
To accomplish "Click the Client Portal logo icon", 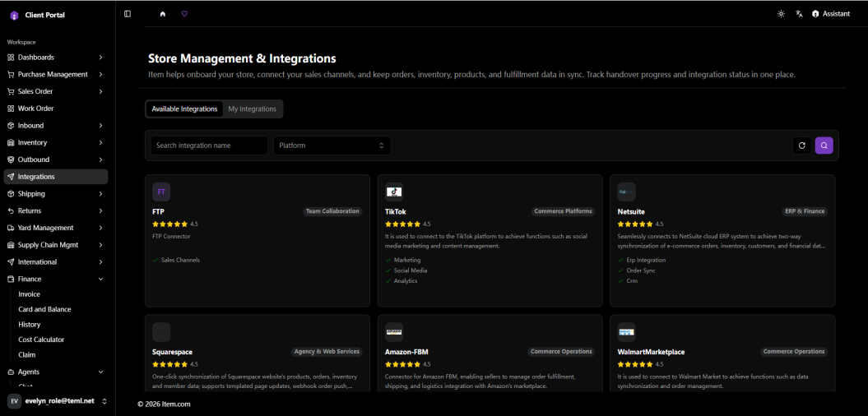I will tap(14, 16).
